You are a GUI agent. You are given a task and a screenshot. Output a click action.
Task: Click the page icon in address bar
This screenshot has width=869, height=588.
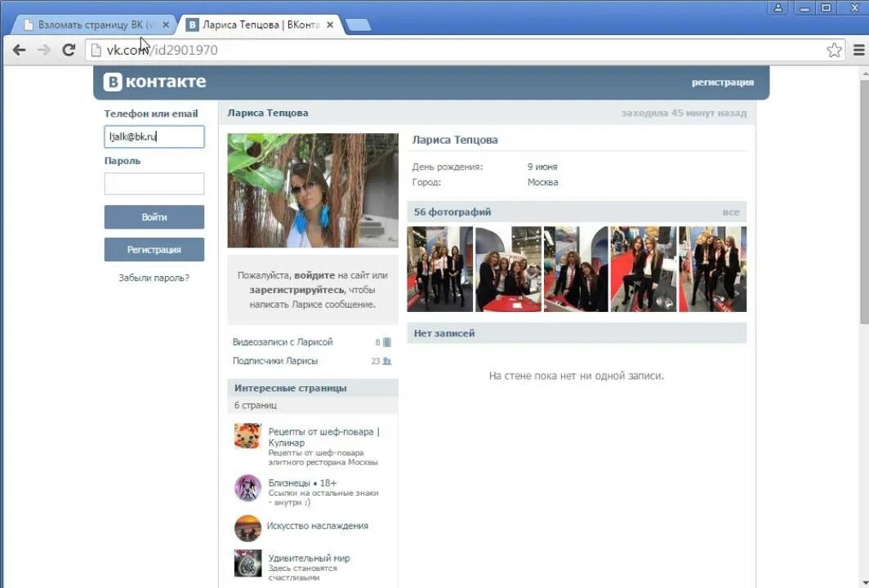tap(96, 51)
